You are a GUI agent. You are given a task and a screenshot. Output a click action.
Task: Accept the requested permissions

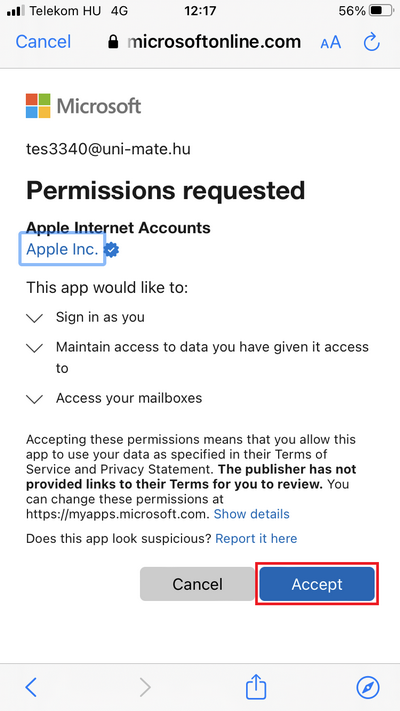(317, 584)
